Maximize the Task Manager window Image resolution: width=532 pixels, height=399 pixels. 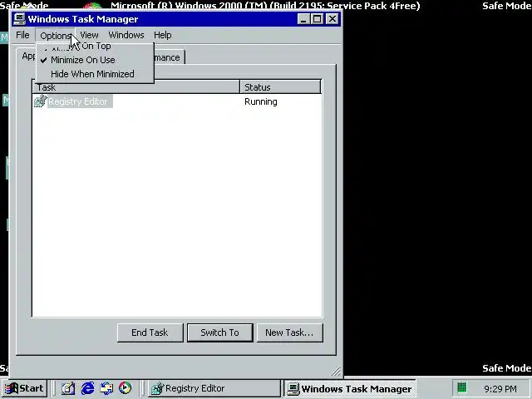[317, 19]
